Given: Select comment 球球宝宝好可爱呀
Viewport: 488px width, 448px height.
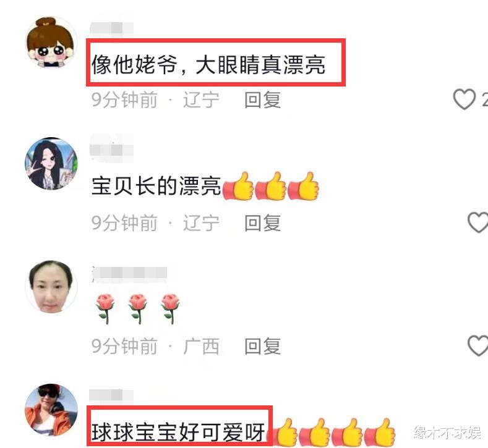Looking at the screenshot, I should tap(178, 433).
